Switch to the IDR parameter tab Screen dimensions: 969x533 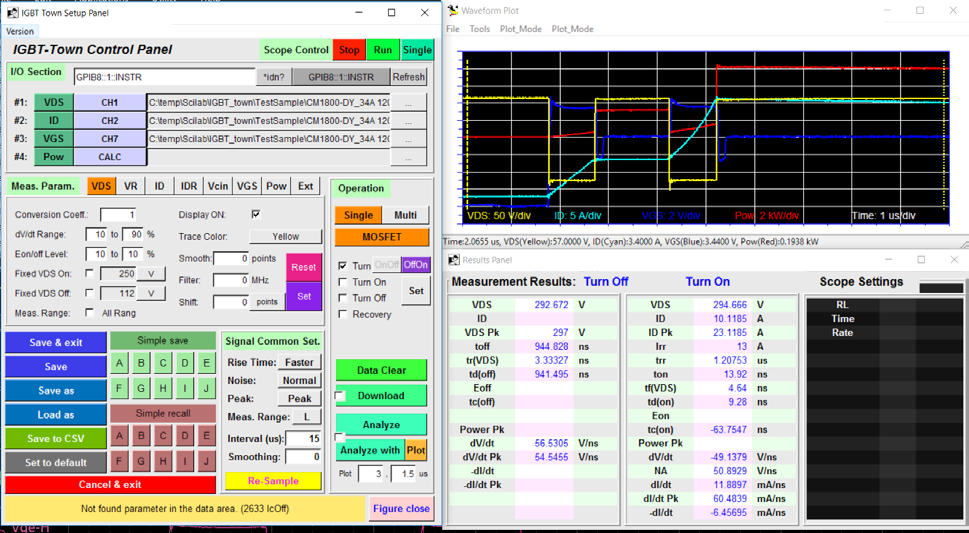click(x=189, y=185)
